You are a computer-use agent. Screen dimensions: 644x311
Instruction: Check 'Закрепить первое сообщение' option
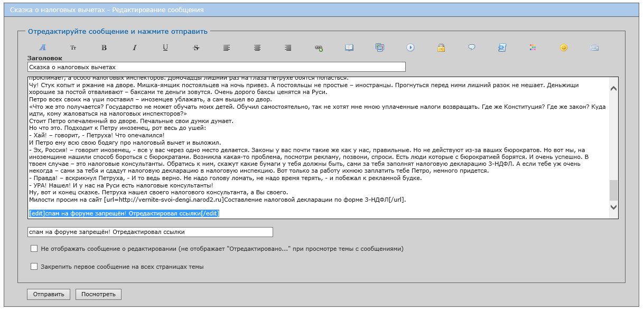point(34,267)
